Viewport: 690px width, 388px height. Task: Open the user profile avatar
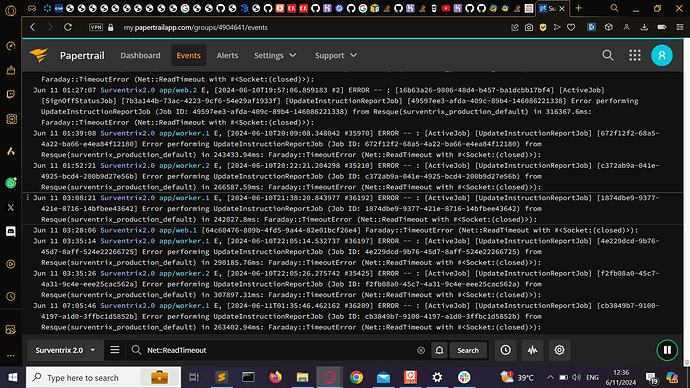[x=661, y=55]
